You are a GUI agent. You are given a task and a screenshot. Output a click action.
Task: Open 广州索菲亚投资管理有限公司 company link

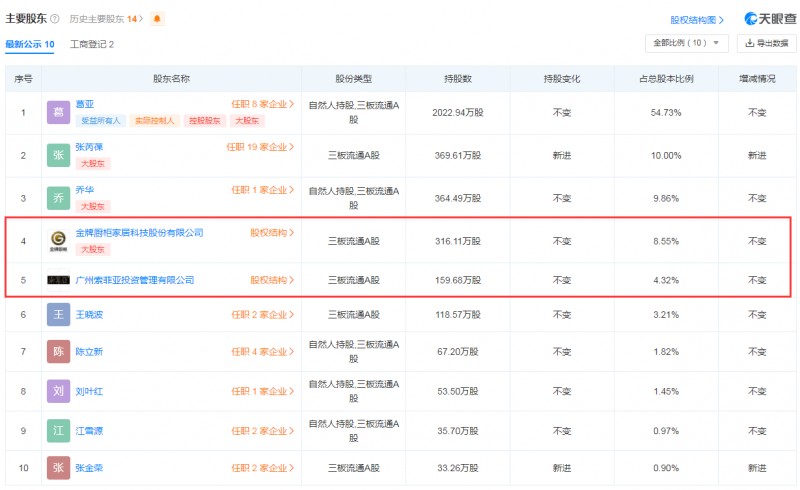coord(135,280)
